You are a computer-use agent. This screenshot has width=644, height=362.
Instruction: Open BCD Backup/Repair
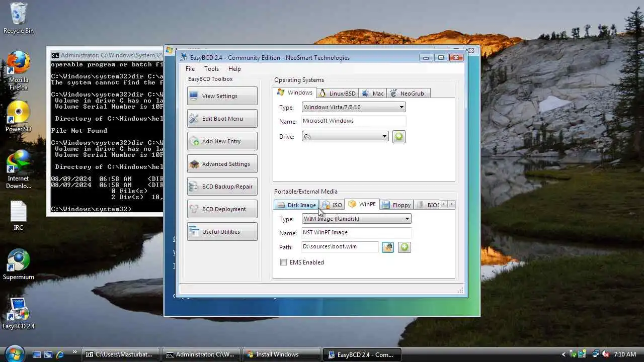pyautogui.click(x=222, y=187)
